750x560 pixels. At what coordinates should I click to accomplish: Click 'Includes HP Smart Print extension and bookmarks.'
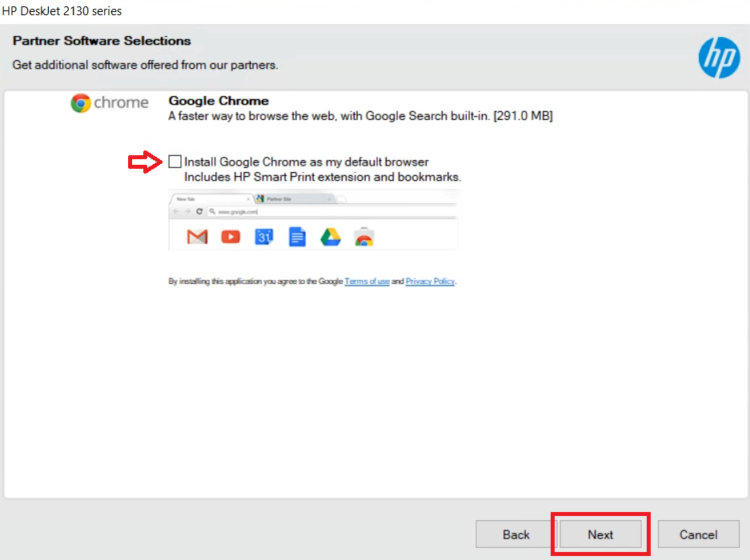coord(323,177)
